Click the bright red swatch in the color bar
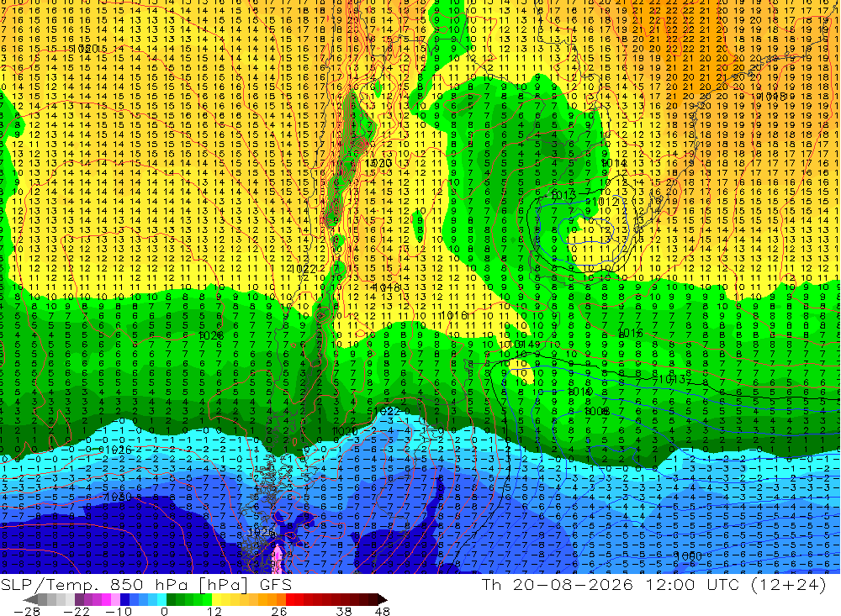The image size is (841, 616). tap(290, 599)
